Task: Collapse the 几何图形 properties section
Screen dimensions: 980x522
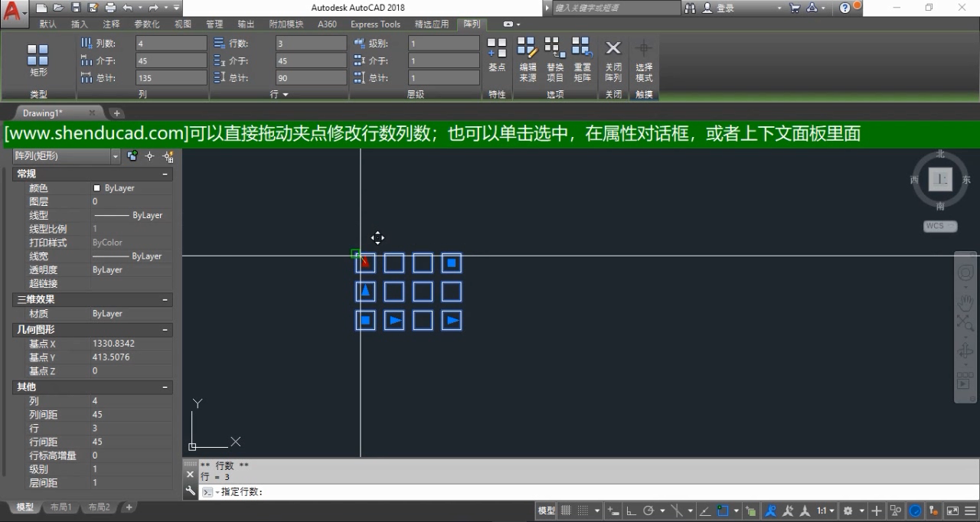Action: [x=165, y=329]
